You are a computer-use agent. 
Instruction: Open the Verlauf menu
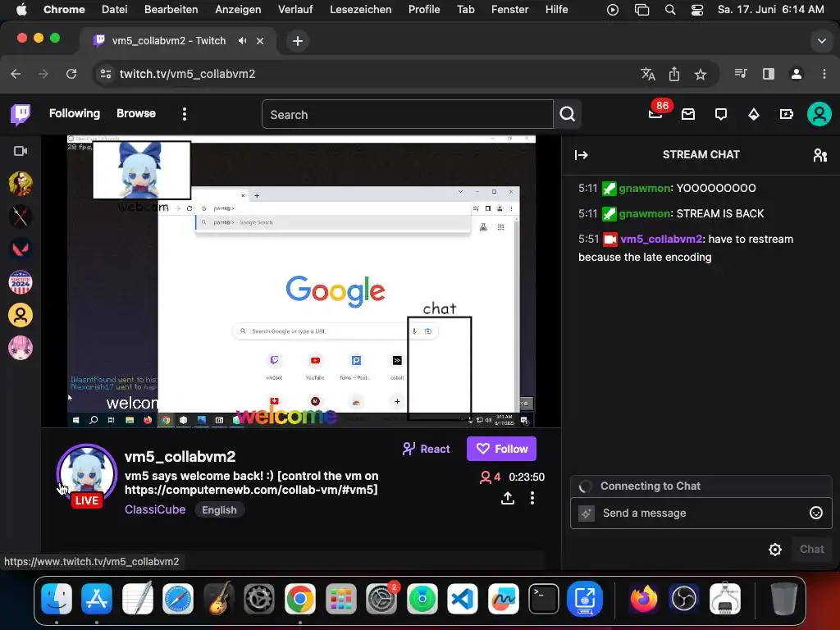[x=295, y=10]
